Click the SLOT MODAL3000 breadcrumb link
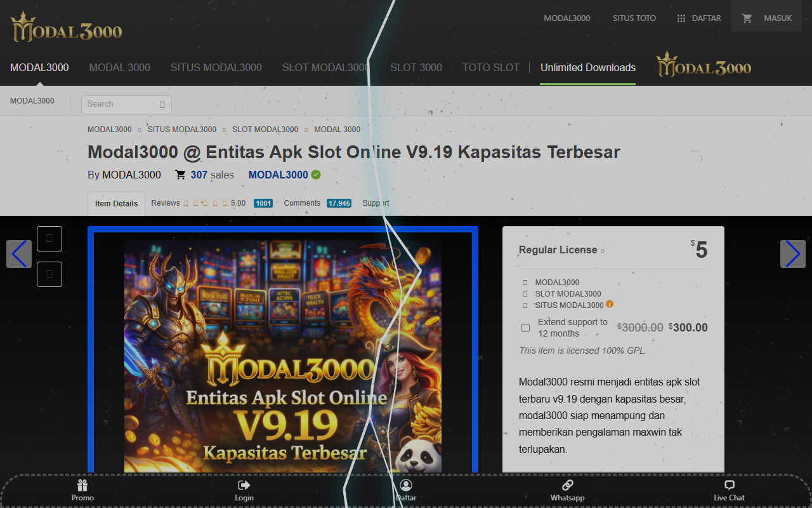 [x=265, y=130]
